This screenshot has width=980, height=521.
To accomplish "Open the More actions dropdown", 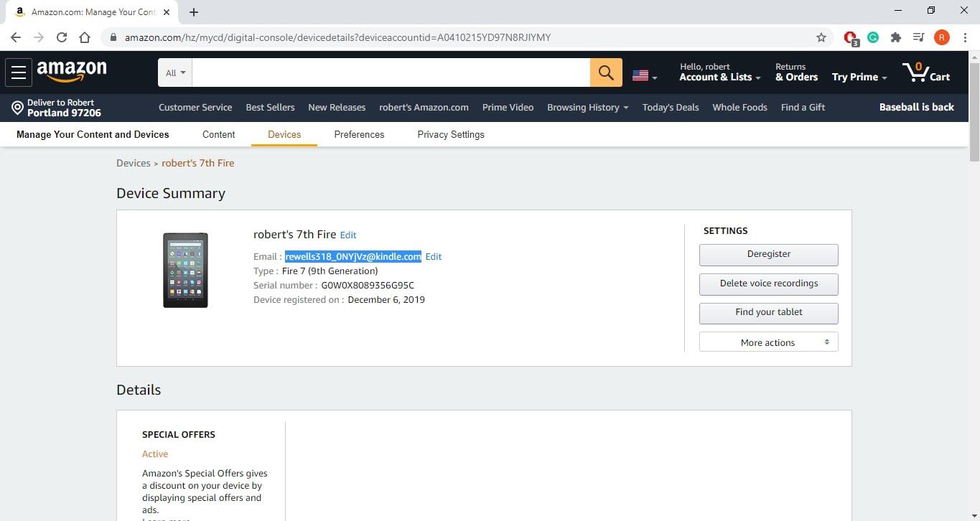I will click(x=768, y=342).
